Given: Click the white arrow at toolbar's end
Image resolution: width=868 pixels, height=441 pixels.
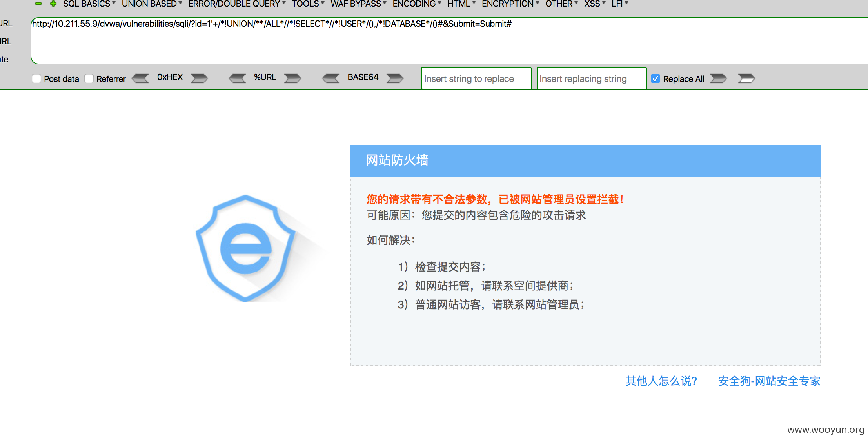Looking at the screenshot, I should click(x=746, y=78).
